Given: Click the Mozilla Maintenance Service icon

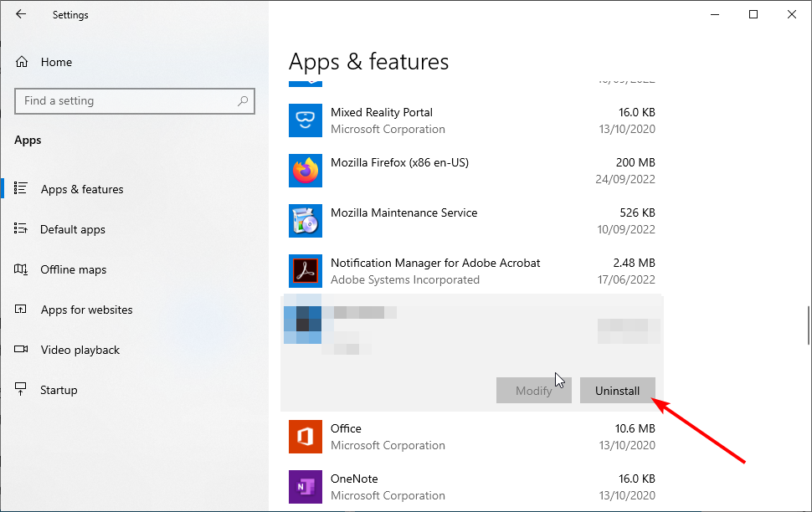Looking at the screenshot, I should pyautogui.click(x=306, y=221).
